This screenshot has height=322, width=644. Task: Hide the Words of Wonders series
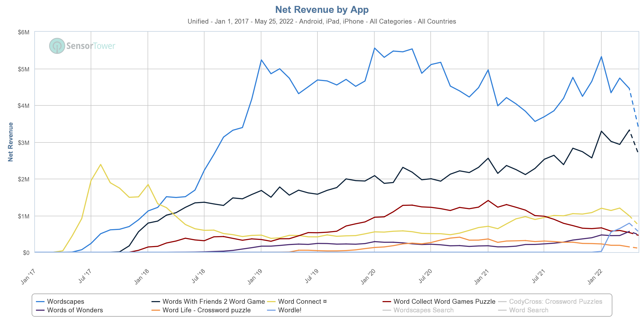(69, 310)
